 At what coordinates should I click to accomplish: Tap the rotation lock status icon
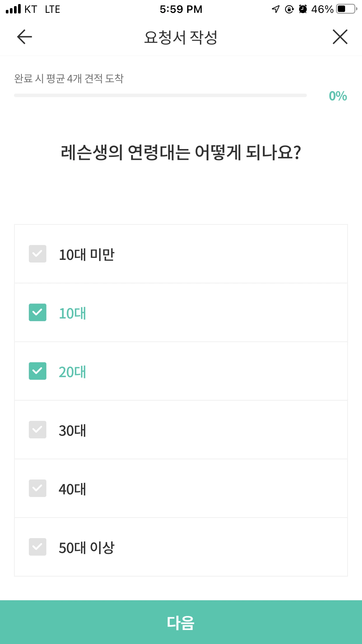point(289,9)
